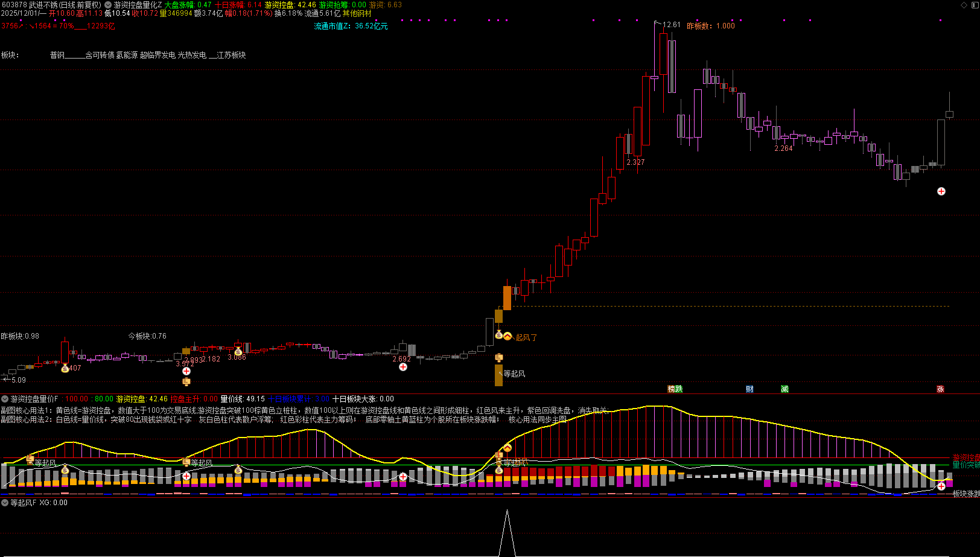Viewport: 980px width, 557px height.
Task: Click the 江苏板块 sector tag
Action: (x=231, y=55)
